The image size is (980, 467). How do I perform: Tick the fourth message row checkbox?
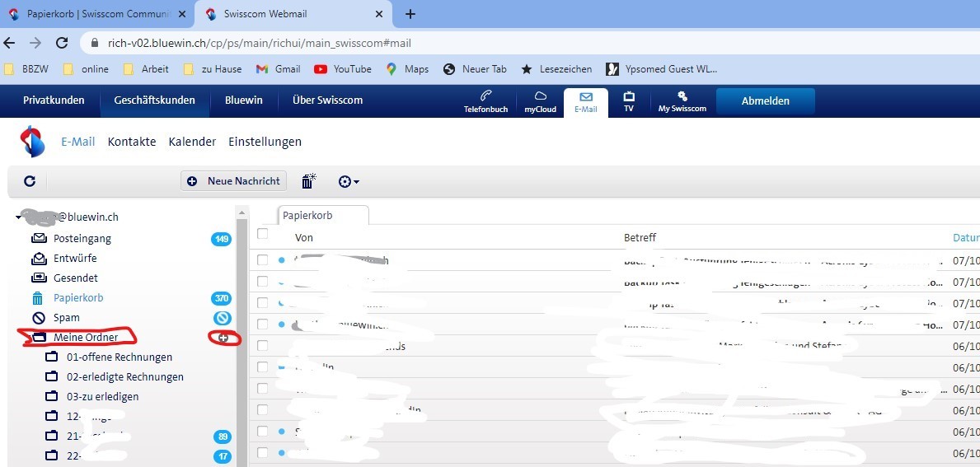(262, 324)
